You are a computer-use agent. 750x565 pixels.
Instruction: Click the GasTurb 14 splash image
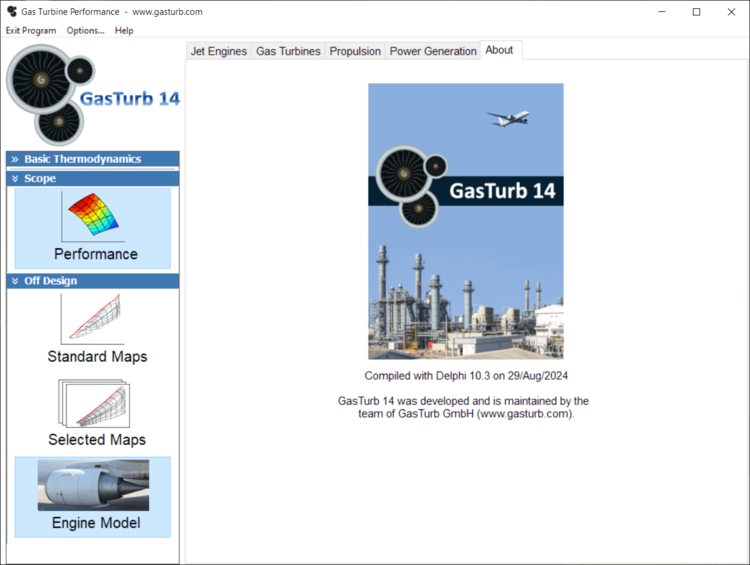click(x=466, y=221)
